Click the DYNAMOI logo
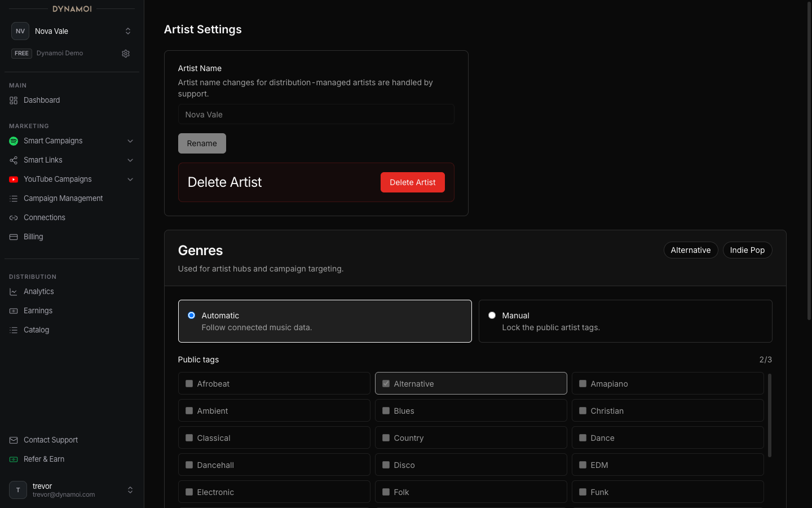This screenshot has width=812, height=508. (x=72, y=9)
